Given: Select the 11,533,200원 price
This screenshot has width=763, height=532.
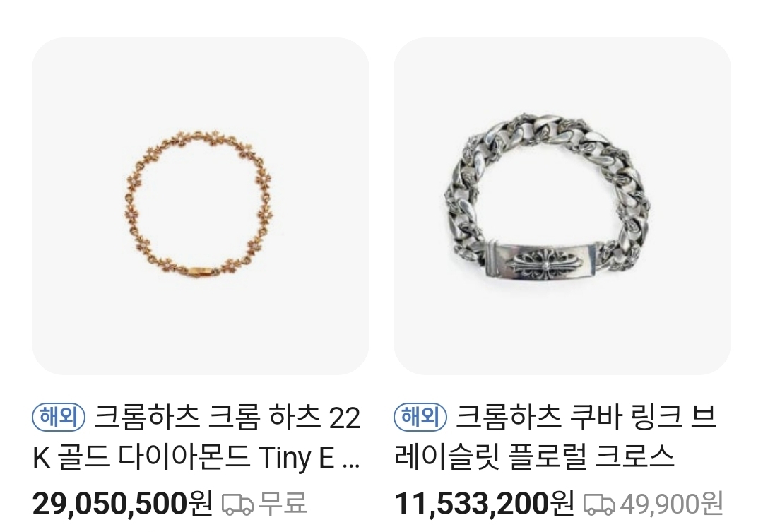Looking at the screenshot, I should (x=484, y=504).
